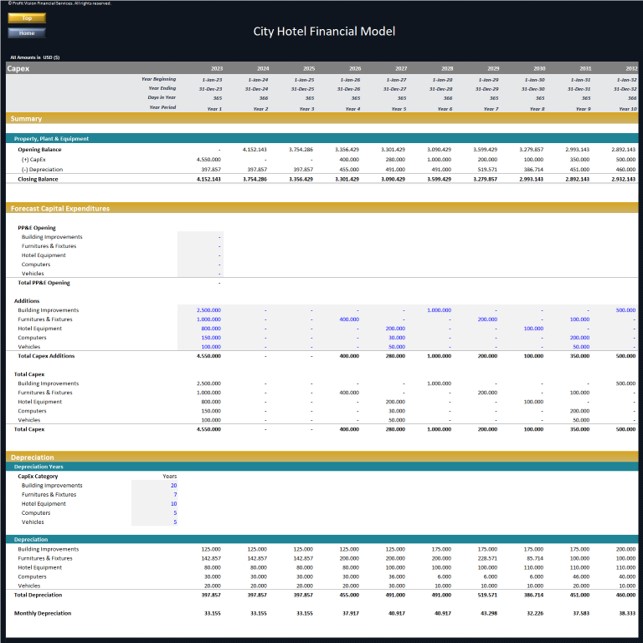The image size is (643, 643).
Task: Select the teal Depreciation sub-header
Action: click(x=322, y=540)
